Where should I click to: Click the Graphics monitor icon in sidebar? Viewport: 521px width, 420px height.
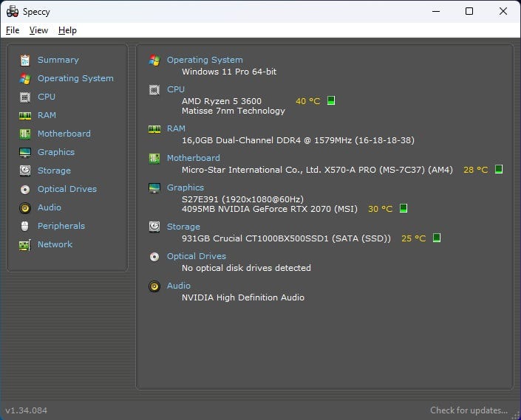(x=25, y=153)
